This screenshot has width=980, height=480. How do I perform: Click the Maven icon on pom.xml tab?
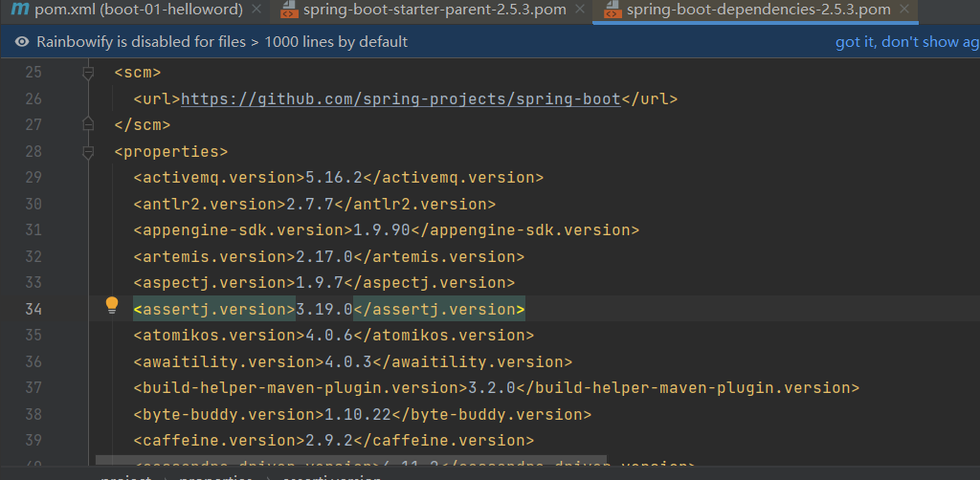coord(19,11)
